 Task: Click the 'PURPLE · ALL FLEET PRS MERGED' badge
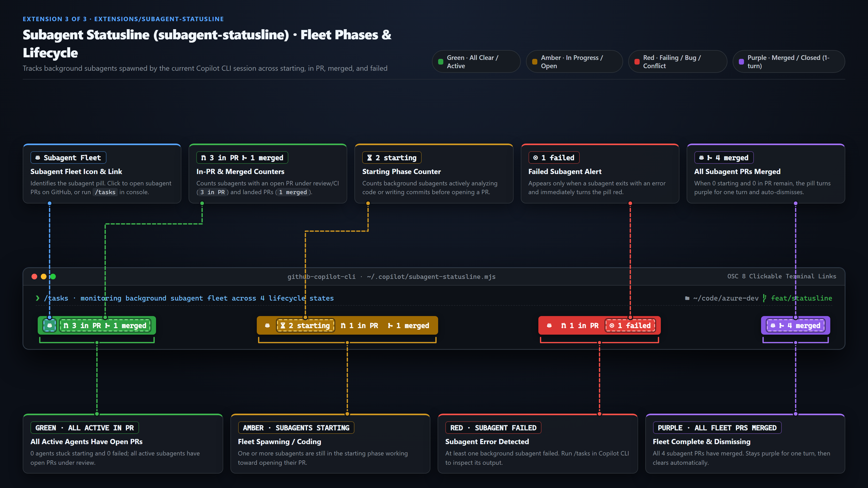[717, 428]
